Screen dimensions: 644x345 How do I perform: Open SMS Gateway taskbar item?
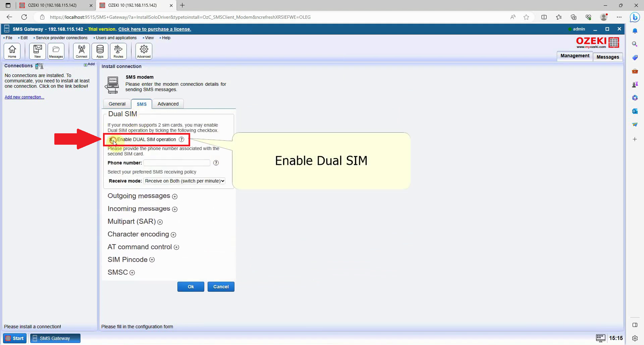tap(55, 338)
